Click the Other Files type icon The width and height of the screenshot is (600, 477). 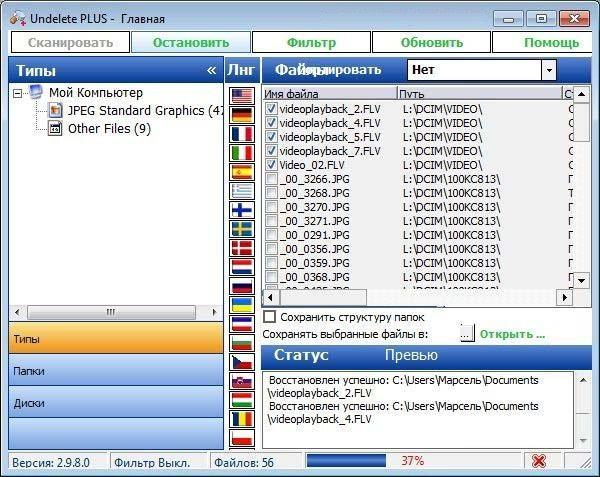tap(55, 129)
